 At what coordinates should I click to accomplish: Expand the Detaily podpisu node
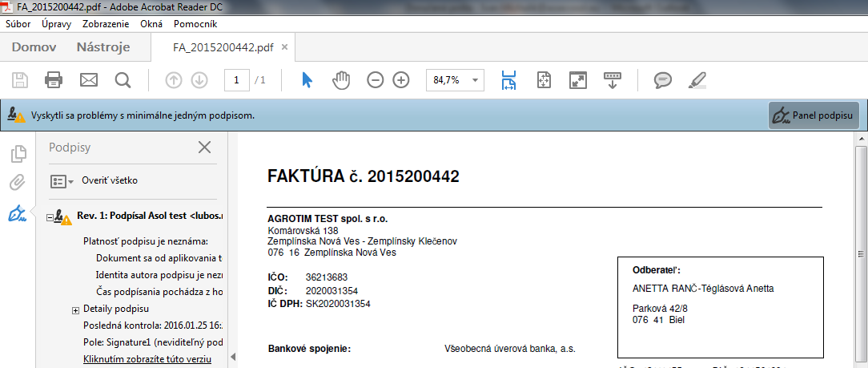coord(76,309)
